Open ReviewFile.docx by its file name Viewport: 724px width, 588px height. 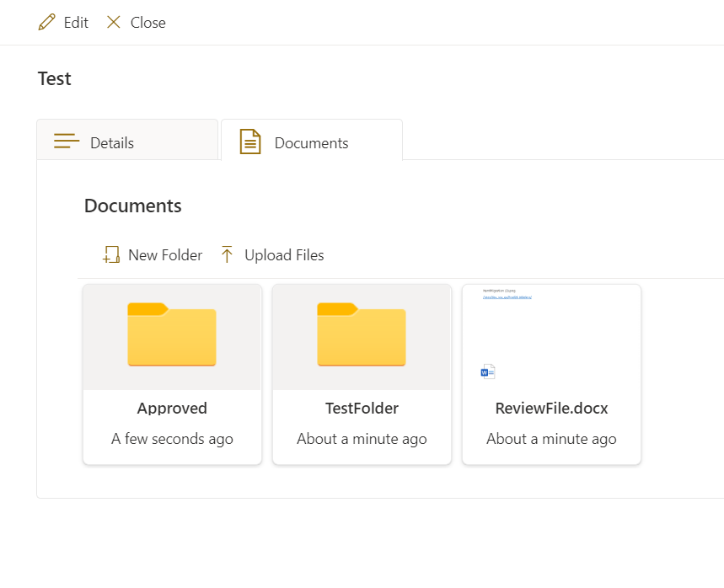coord(551,409)
